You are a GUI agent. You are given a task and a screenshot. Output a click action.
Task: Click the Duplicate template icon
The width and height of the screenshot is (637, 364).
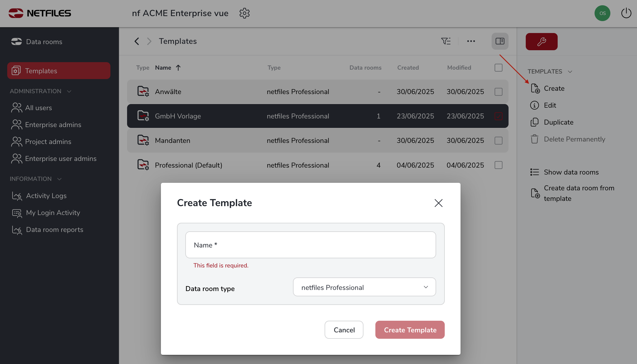coord(534,122)
